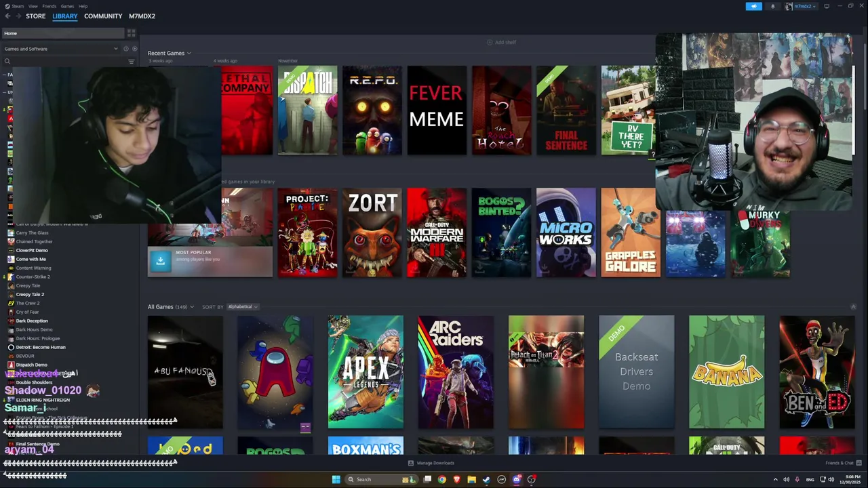Open the FEVER MEME game cover
The image size is (868, 488).
coord(437,110)
